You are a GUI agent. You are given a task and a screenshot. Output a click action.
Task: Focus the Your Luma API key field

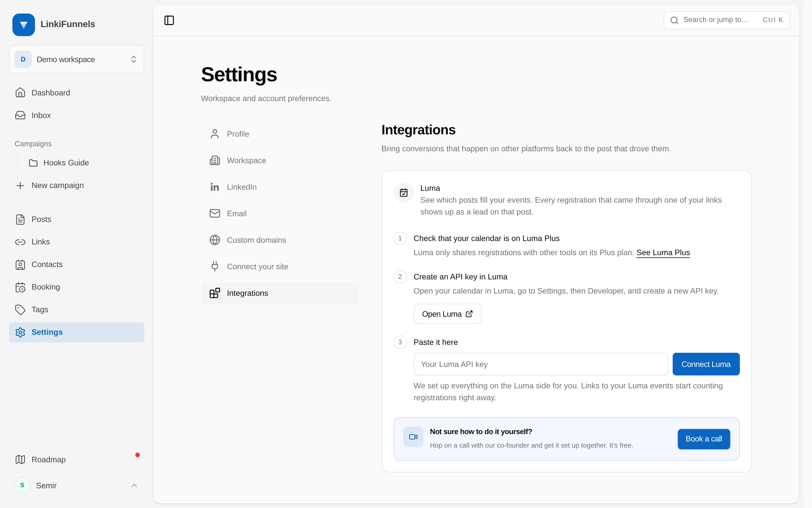[540, 364]
